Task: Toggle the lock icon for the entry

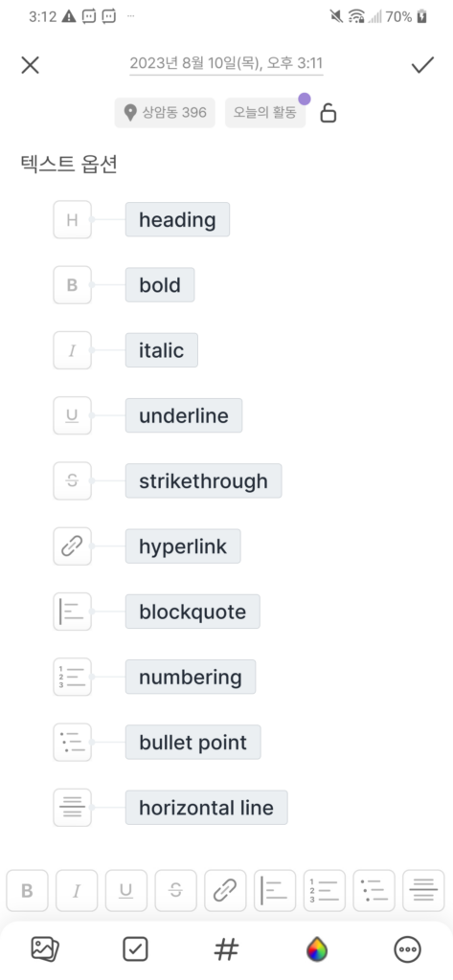Action: (x=328, y=113)
